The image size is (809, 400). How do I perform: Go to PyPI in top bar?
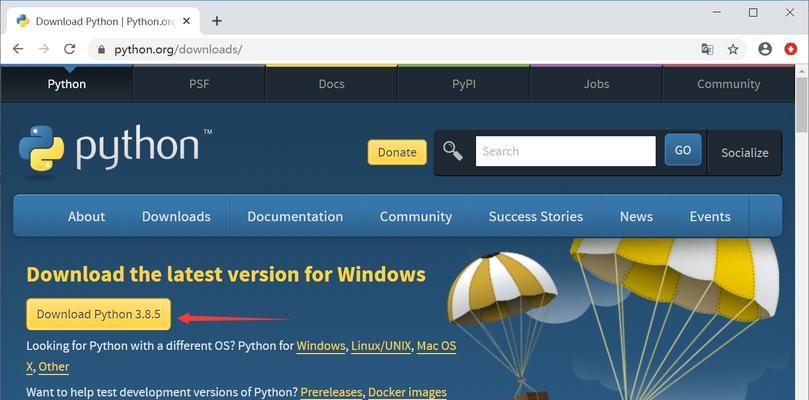[464, 84]
